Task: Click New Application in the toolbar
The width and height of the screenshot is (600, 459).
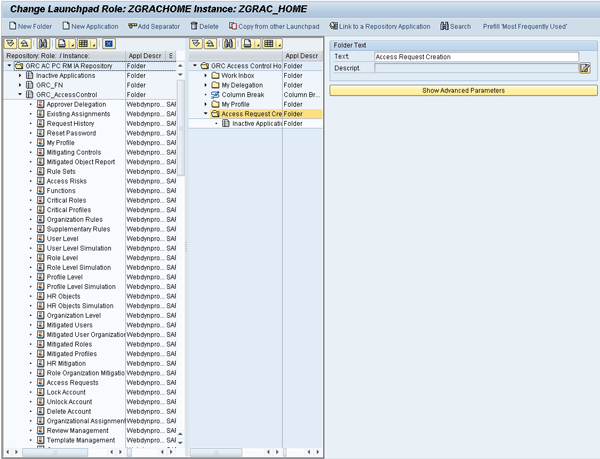Action: click(94, 26)
